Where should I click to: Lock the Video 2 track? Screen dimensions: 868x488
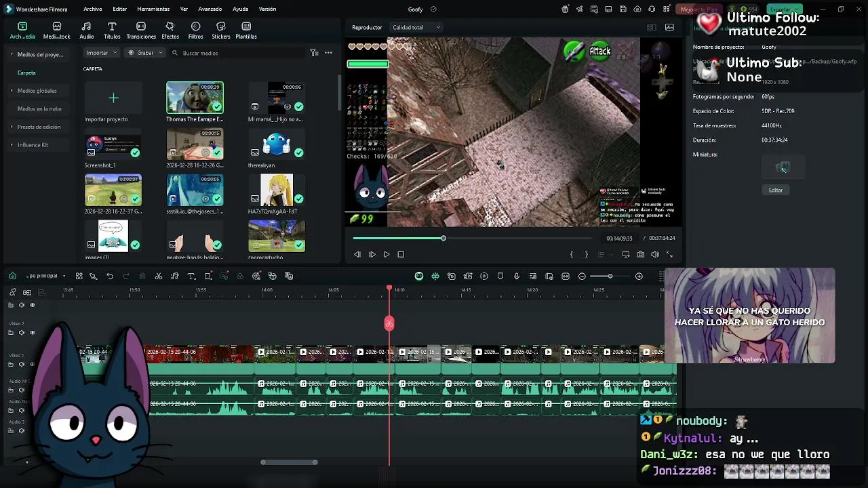11,333
